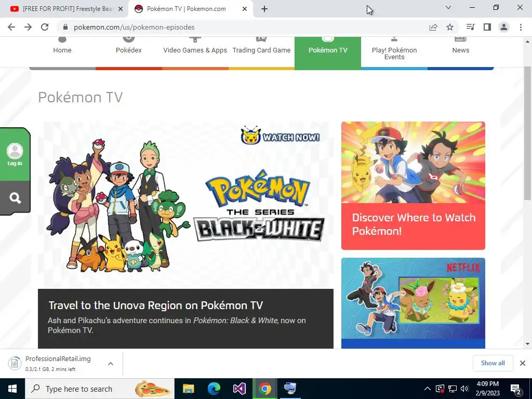Viewport: 532px width, 399px height.
Task: Bookmark this tab with star icon
Action: tap(450, 27)
